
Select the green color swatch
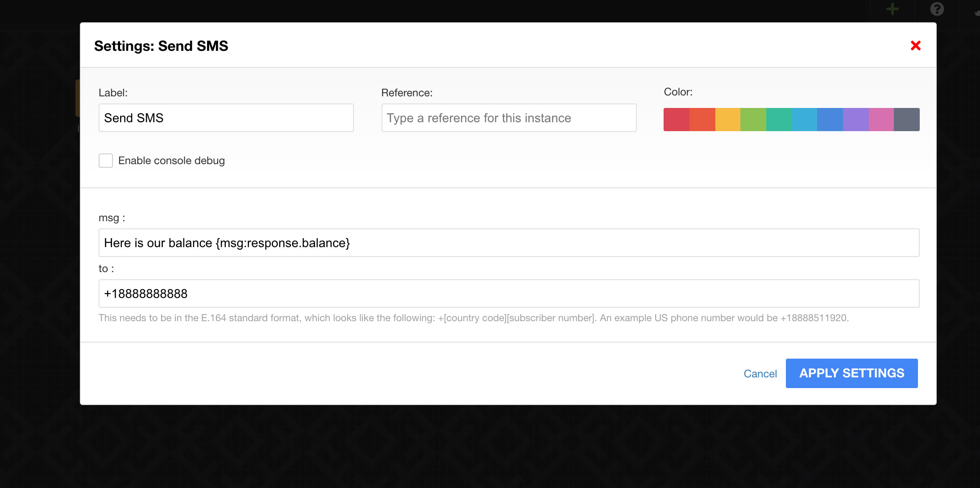[753, 120]
